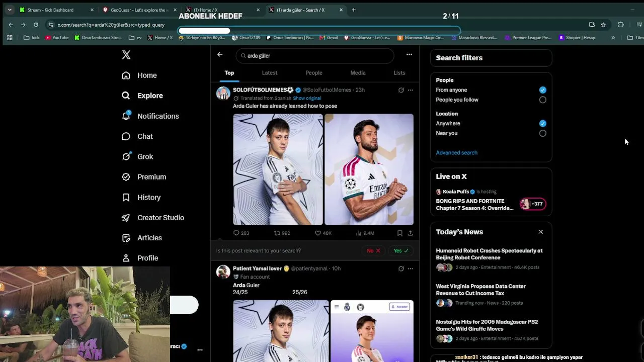Open account menu three dots at bottom
Screen dimensions: 644x362
point(200,349)
